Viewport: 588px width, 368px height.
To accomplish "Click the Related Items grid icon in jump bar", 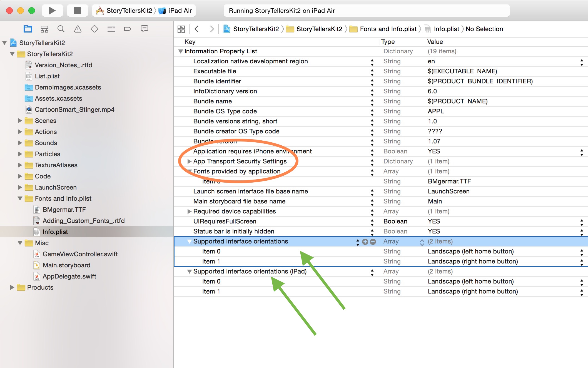I will click(x=181, y=29).
